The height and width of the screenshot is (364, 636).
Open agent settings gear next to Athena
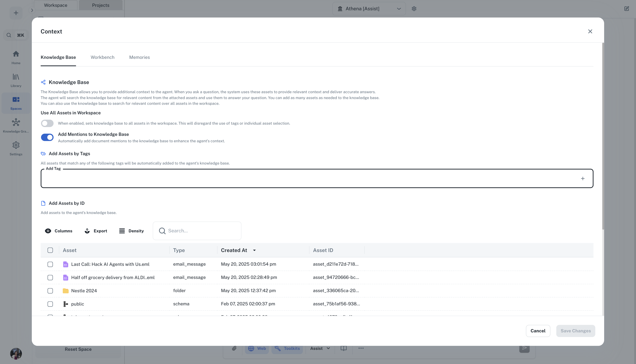pyautogui.click(x=414, y=9)
